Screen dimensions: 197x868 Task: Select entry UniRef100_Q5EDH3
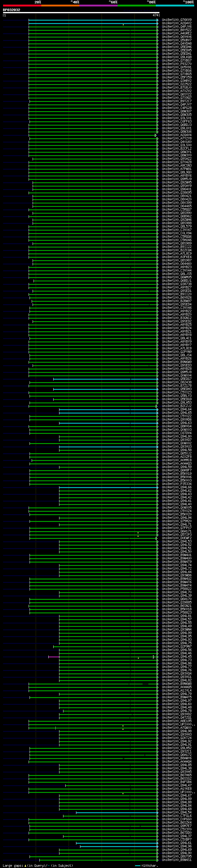[176, 389]
